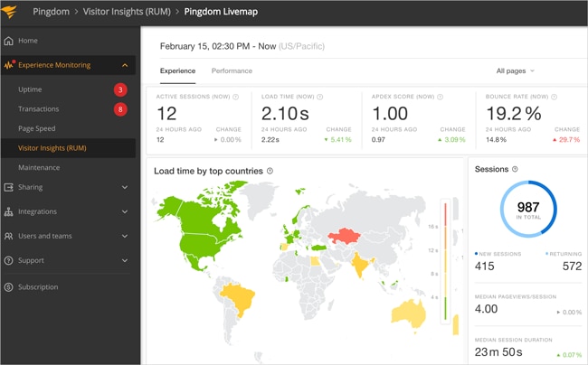This screenshot has width=588, height=365.
Task: Click the Experience Monitoring pulse icon
Action: (x=9, y=65)
